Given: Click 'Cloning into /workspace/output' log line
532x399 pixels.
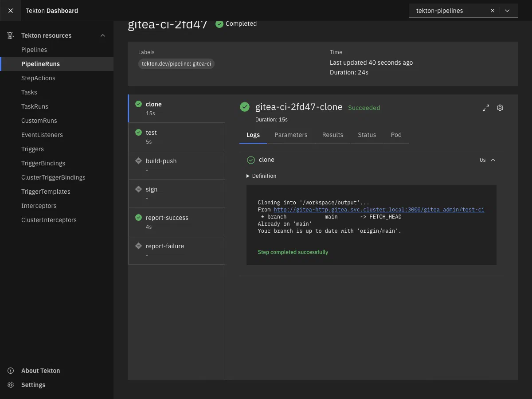Looking at the screenshot, I should (313, 203).
